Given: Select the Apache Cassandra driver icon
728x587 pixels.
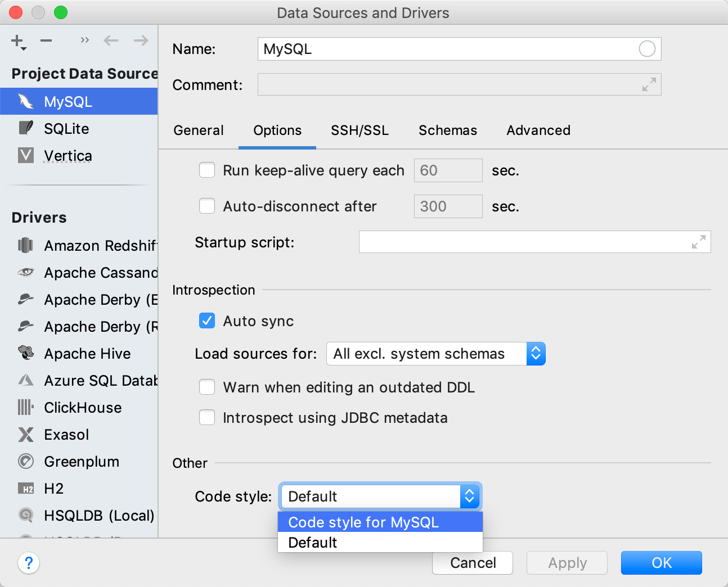Looking at the screenshot, I should 25,272.
